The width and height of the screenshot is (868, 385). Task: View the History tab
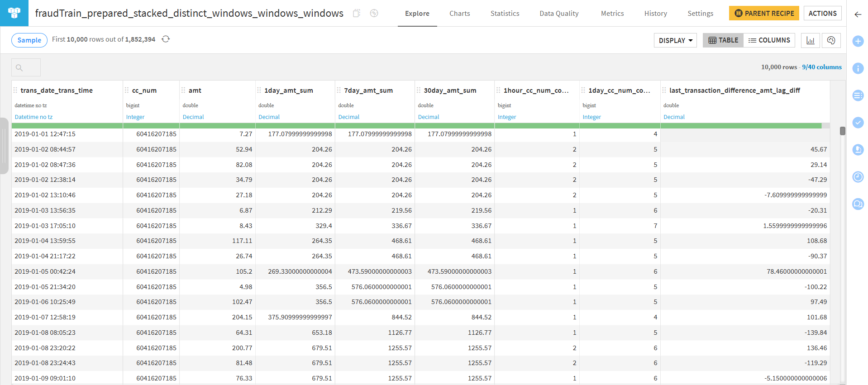tap(656, 14)
